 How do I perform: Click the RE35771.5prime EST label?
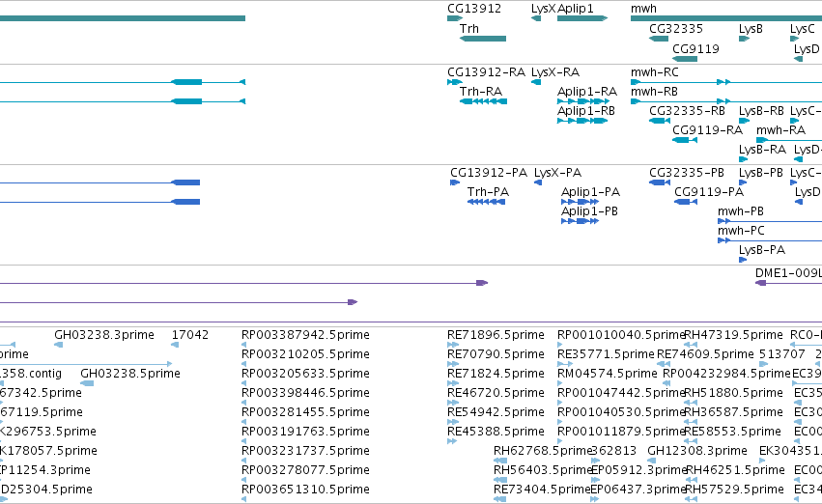click(x=606, y=354)
